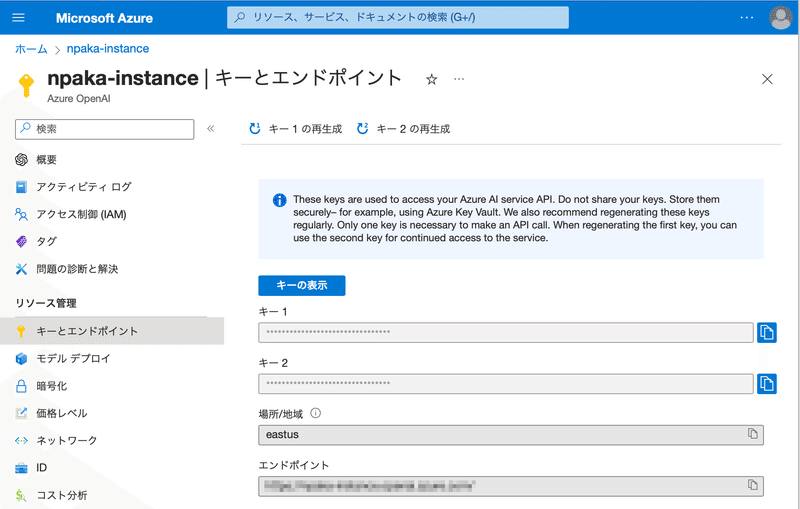This screenshot has height=509, width=800.
Task: Click the blurred エンドポイント field
Action: pos(511,486)
